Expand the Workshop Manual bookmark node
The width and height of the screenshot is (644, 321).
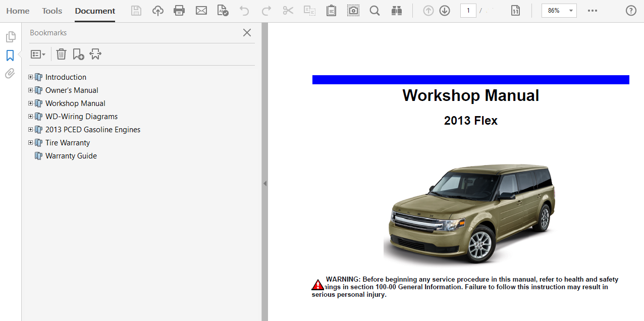(30, 103)
